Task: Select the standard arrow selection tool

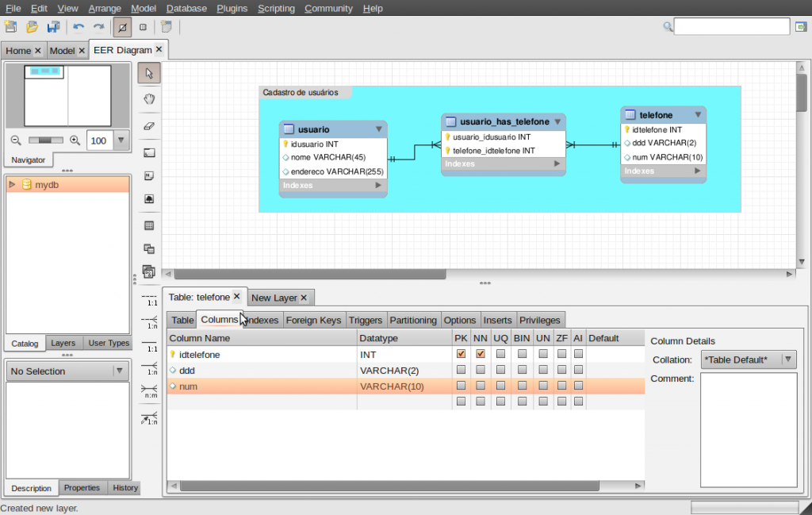Action: pyautogui.click(x=149, y=72)
